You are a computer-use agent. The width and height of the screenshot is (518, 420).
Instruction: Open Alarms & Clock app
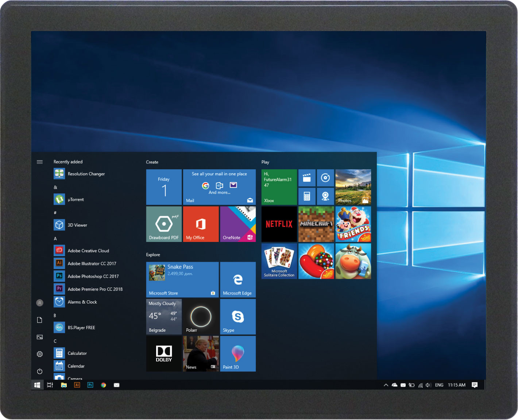(x=76, y=302)
